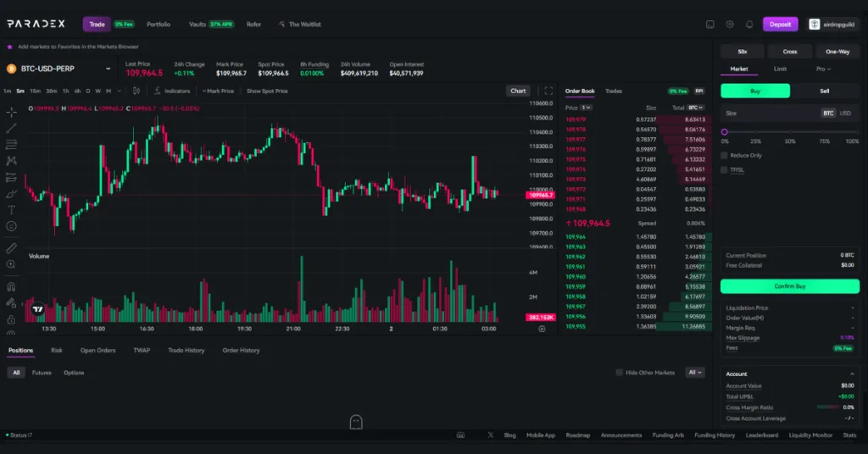Enable the Reduce Only checkbox
Viewport: 868px width, 454px height.
(724, 155)
